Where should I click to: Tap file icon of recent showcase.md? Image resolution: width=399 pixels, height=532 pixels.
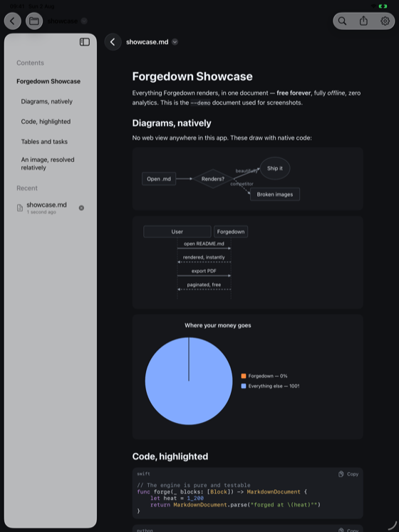pyautogui.click(x=20, y=208)
